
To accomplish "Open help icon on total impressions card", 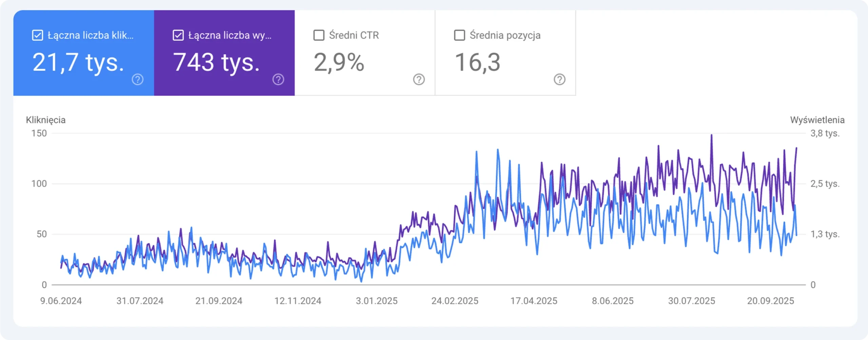I will pos(278,79).
